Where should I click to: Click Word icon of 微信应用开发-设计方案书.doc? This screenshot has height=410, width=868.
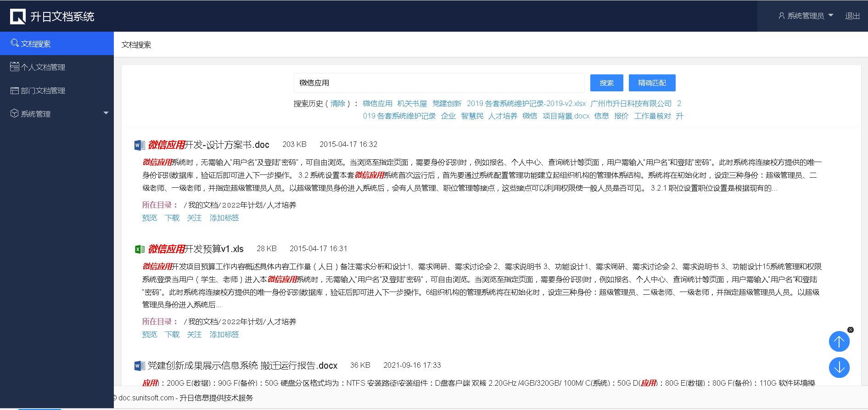pyautogui.click(x=140, y=145)
